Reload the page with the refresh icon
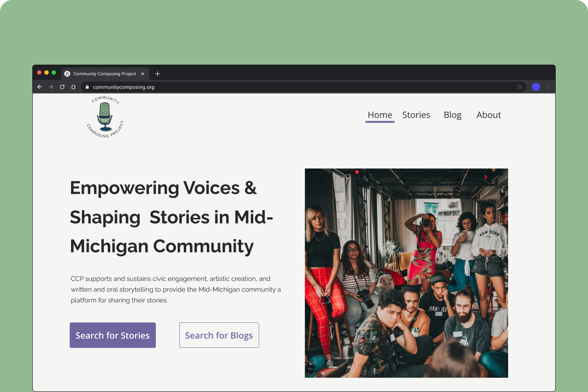588x392 pixels. coord(62,87)
